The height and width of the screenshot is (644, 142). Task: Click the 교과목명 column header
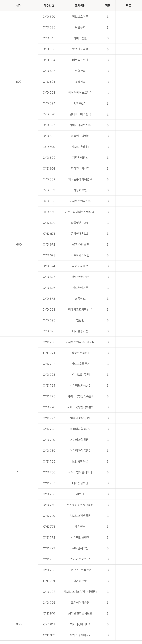[x=80, y=5]
